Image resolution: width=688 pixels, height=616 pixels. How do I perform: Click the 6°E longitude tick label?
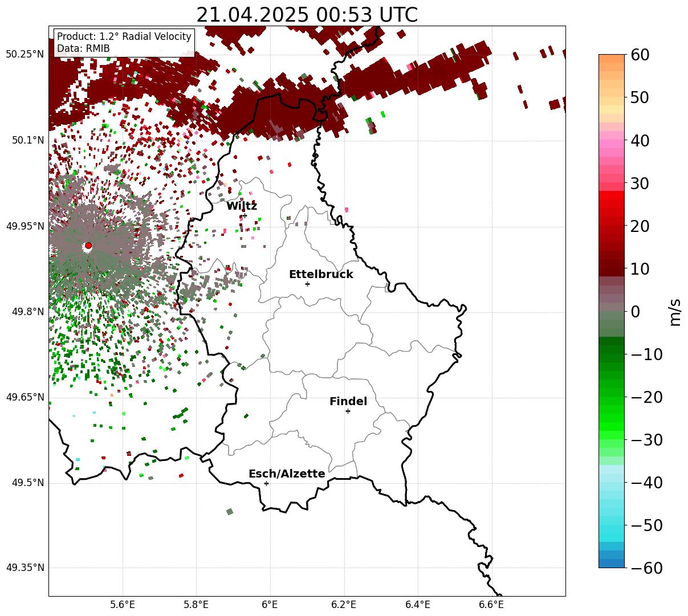270,605
